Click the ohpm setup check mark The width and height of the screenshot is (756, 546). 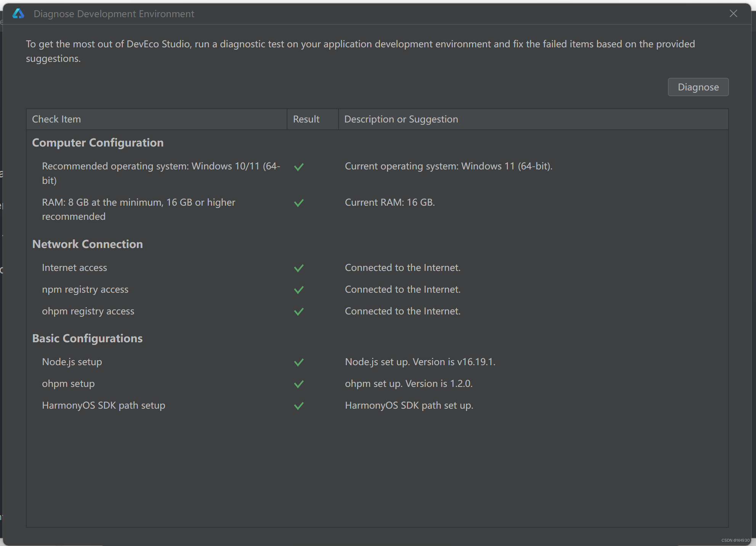coord(299,384)
